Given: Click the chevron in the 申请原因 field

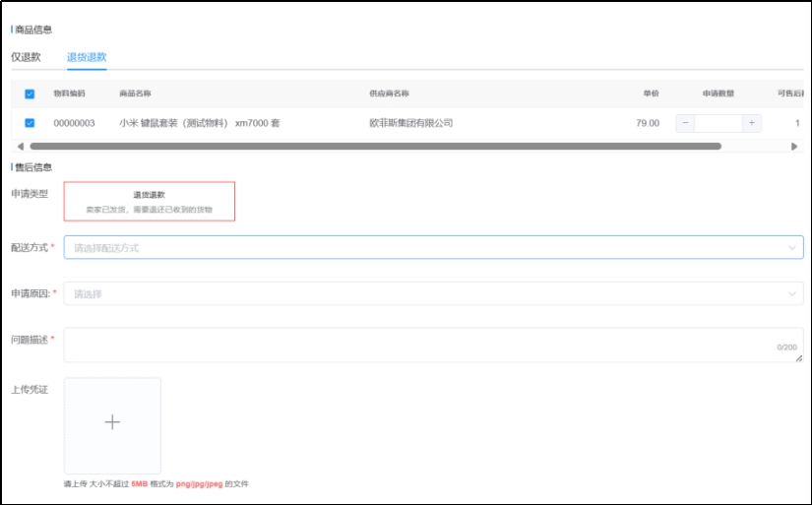Looking at the screenshot, I should (791, 294).
